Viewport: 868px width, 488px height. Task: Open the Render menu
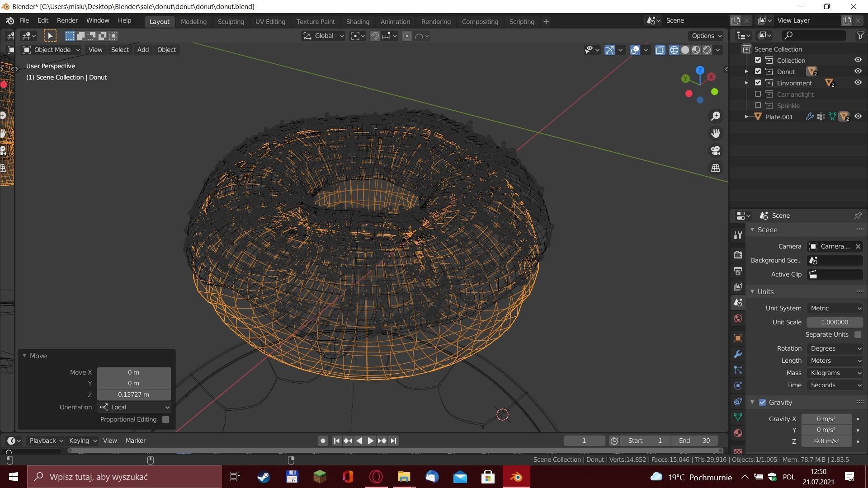[x=67, y=20]
